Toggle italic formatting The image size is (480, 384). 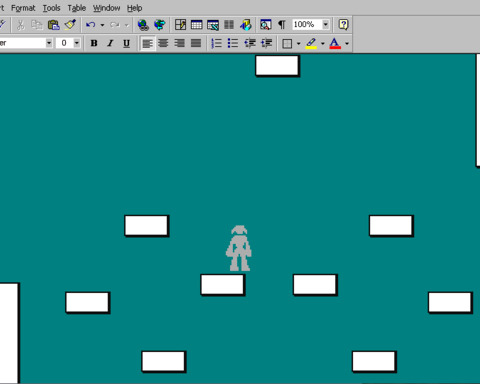pyautogui.click(x=110, y=43)
